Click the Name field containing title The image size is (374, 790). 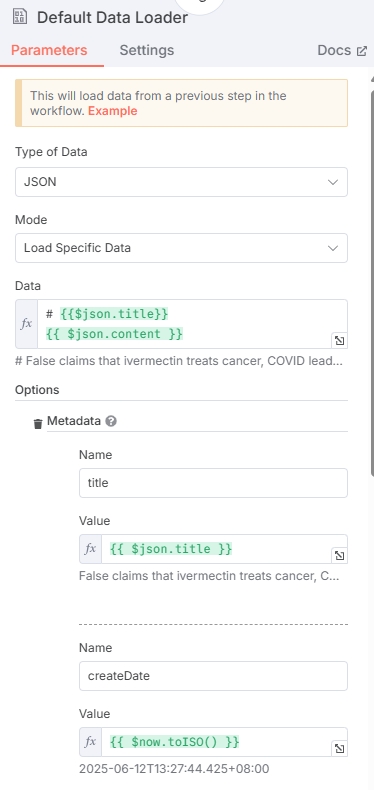(213, 483)
